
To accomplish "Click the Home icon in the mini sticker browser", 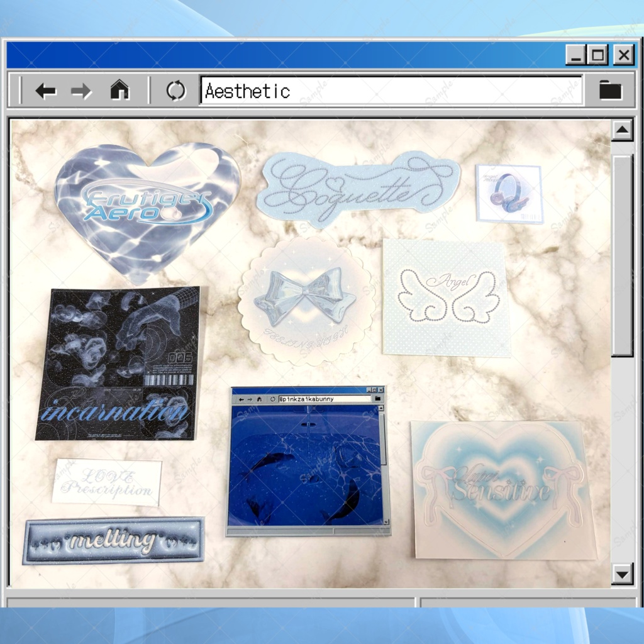I will 259,399.
